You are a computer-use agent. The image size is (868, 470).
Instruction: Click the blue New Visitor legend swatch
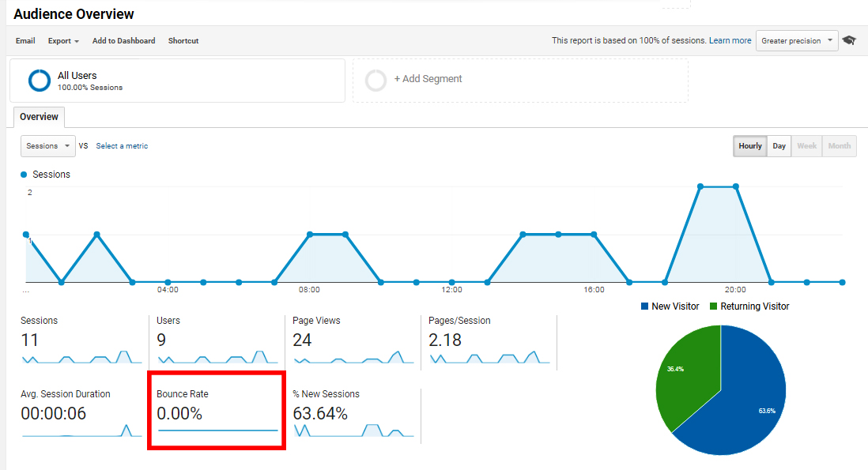click(x=644, y=306)
